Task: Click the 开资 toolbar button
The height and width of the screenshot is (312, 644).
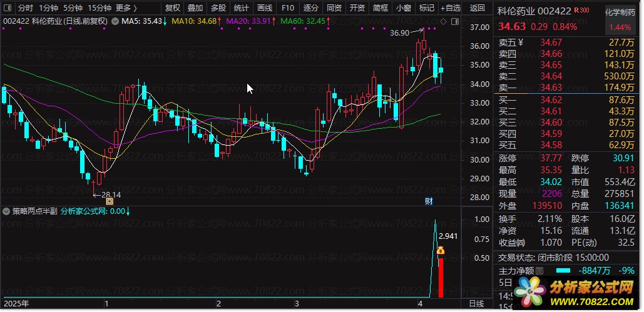Action: click(x=357, y=8)
